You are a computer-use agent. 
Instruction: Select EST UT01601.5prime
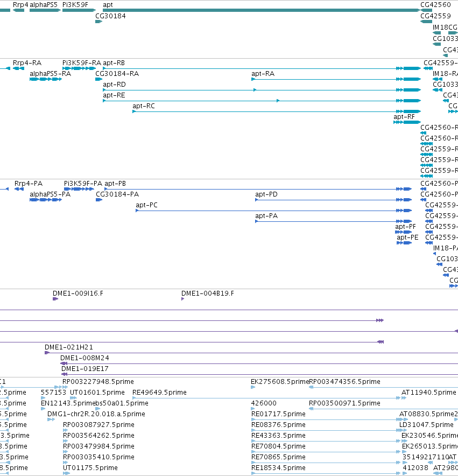click(97, 393)
